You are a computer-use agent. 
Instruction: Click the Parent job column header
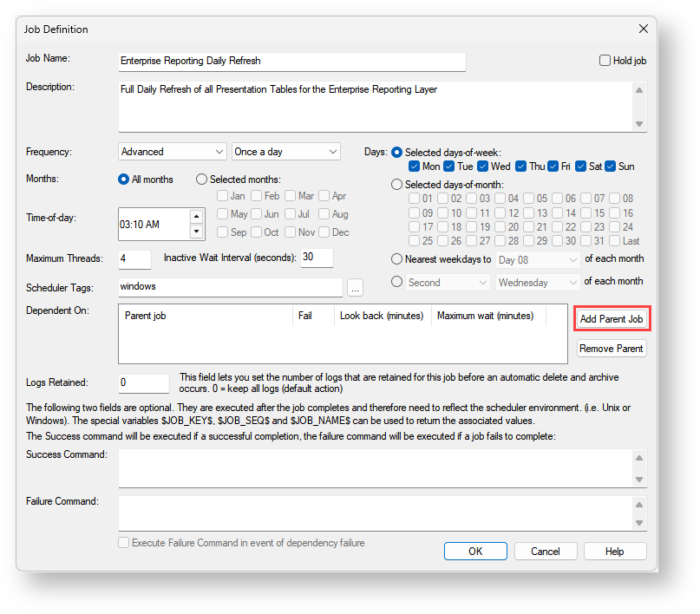(206, 316)
